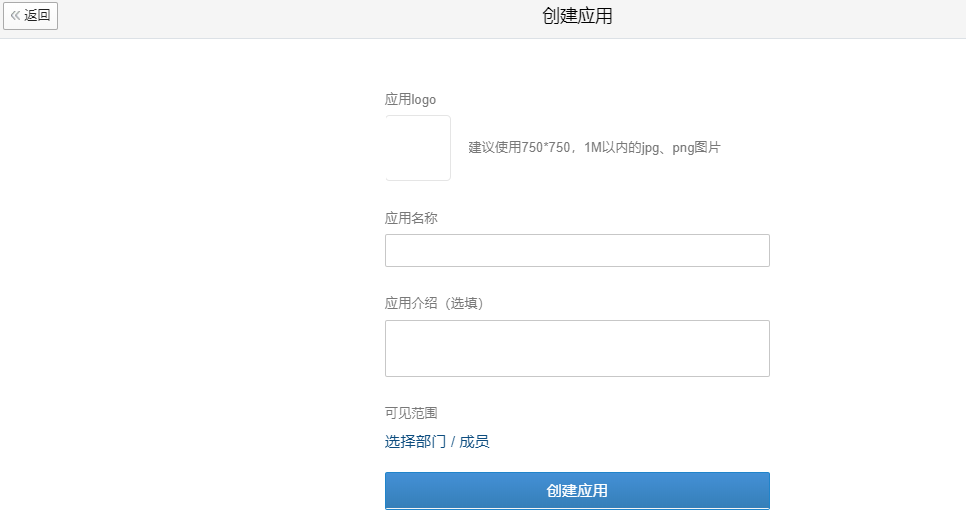The height and width of the screenshot is (525, 966).
Task: Open the 选择部门 / 成员 picker link
Action: click(x=437, y=441)
